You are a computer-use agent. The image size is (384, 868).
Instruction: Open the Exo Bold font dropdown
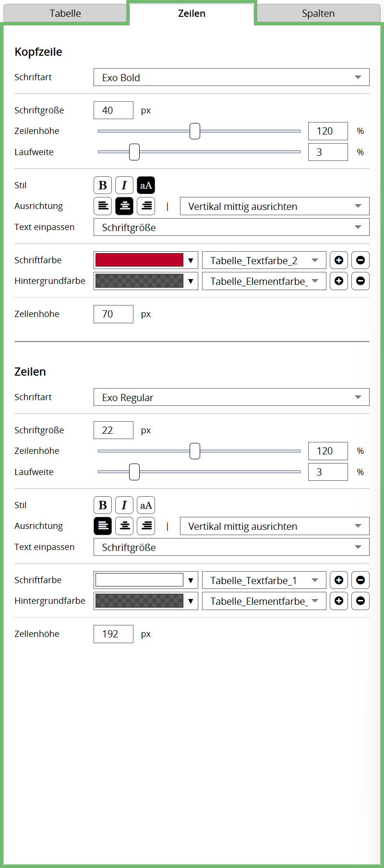pos(231,77)
